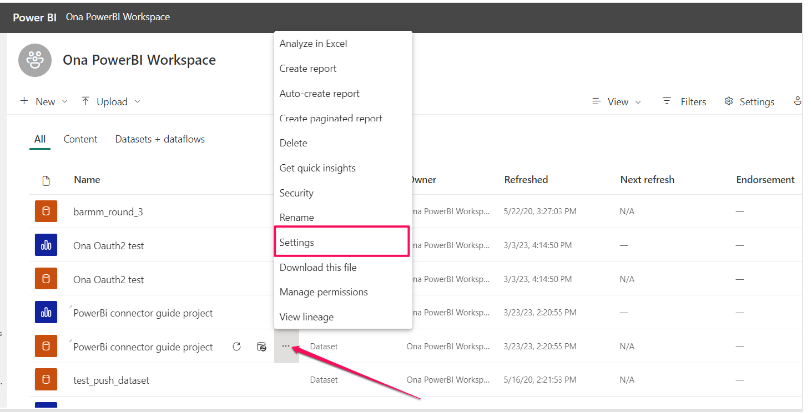Open PowerBi connector guide project report
The width and height of the screenshot is (811, 413).
point(143,313)
